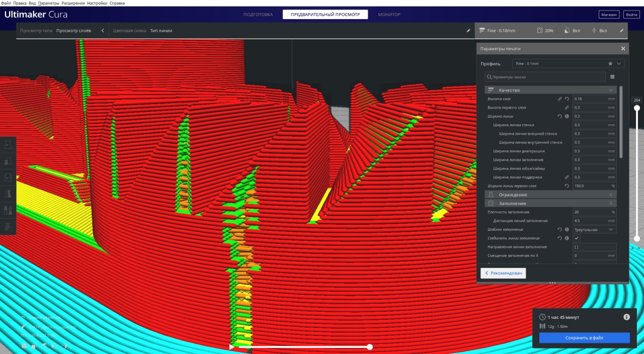This screenshot has height=354, width=644.
Task: Select the Move tool in left toolbar
Action: click(x=8, y=145)
